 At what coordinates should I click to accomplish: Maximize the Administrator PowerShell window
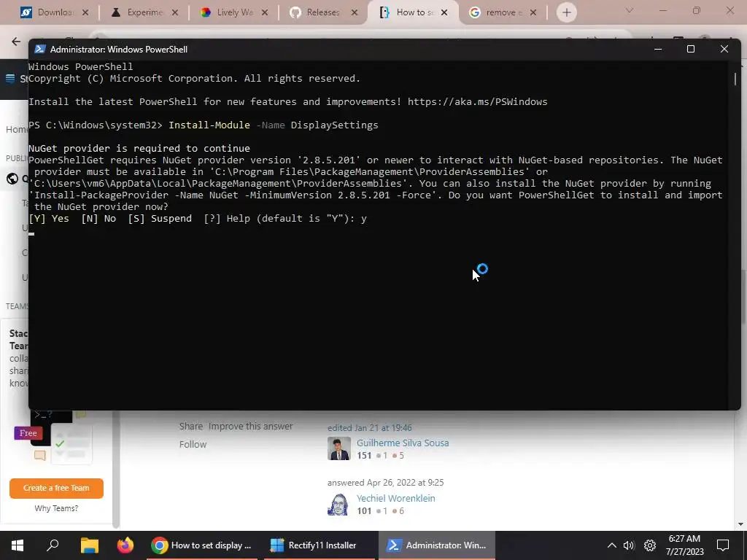tap(691, 49)
